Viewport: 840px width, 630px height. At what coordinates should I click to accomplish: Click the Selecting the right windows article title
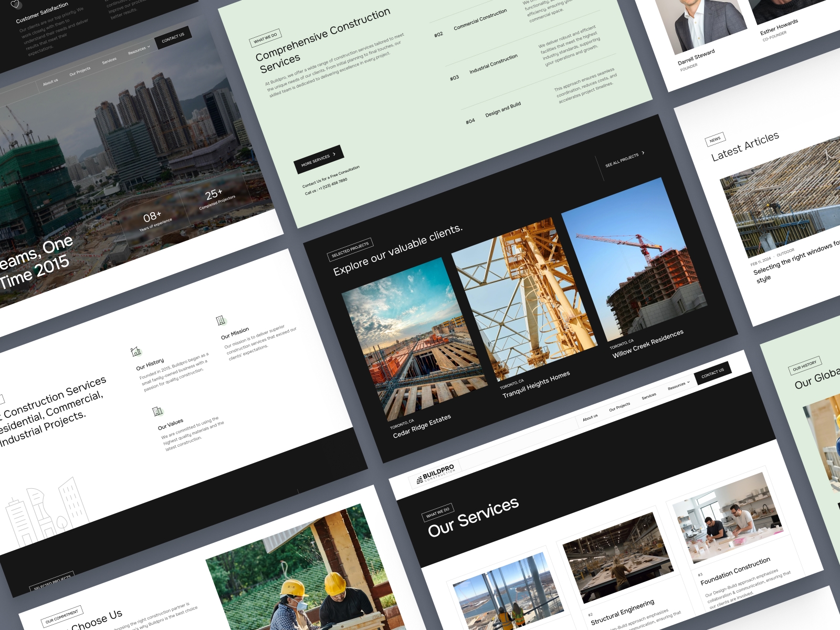pyautogui.click(x=797, y=261)
